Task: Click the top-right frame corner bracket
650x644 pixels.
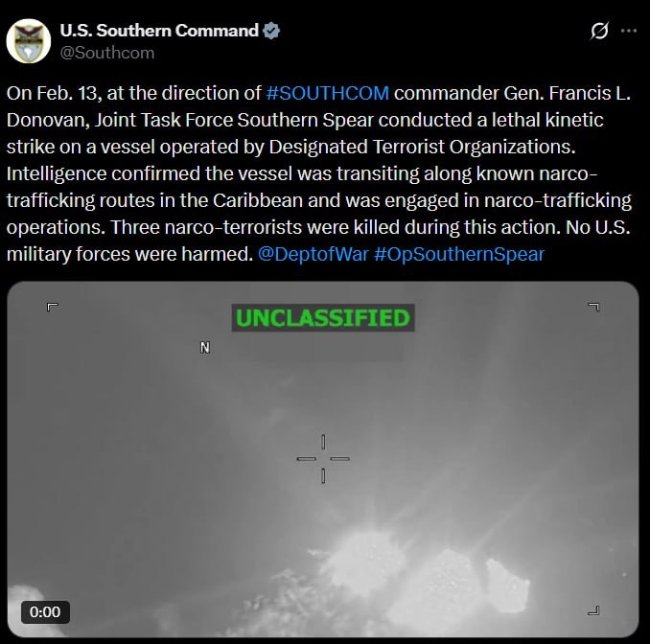Action: pyautogui.click(x=594, y=307)
